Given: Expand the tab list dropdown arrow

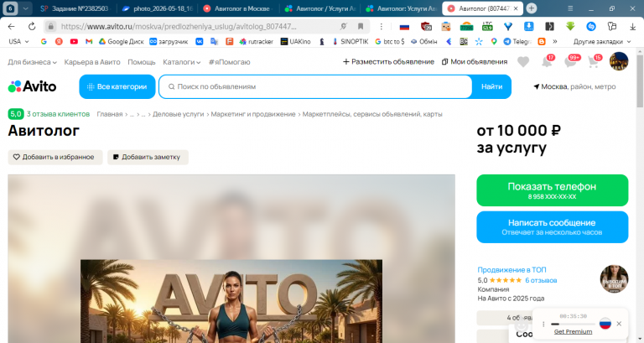Looking at the screenshot, I should 25,8.
